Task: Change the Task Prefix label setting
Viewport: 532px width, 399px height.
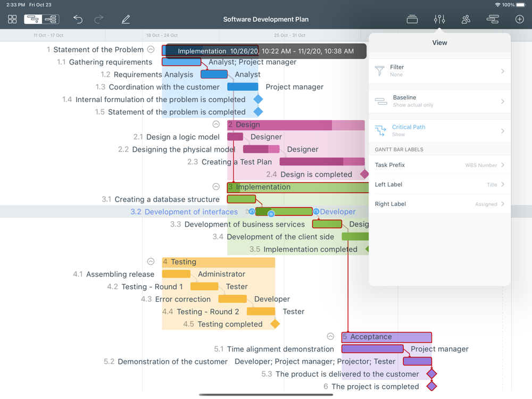Action: click(439, 165)
